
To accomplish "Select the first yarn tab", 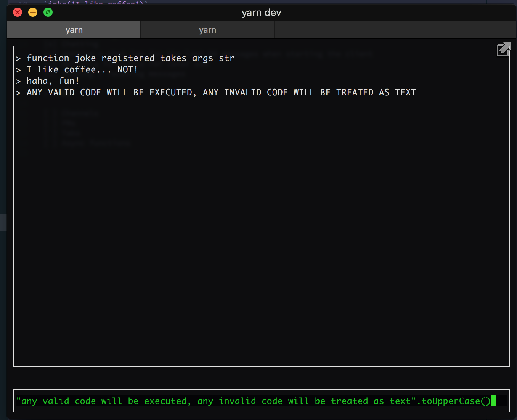I will click(x=74, y=30).
